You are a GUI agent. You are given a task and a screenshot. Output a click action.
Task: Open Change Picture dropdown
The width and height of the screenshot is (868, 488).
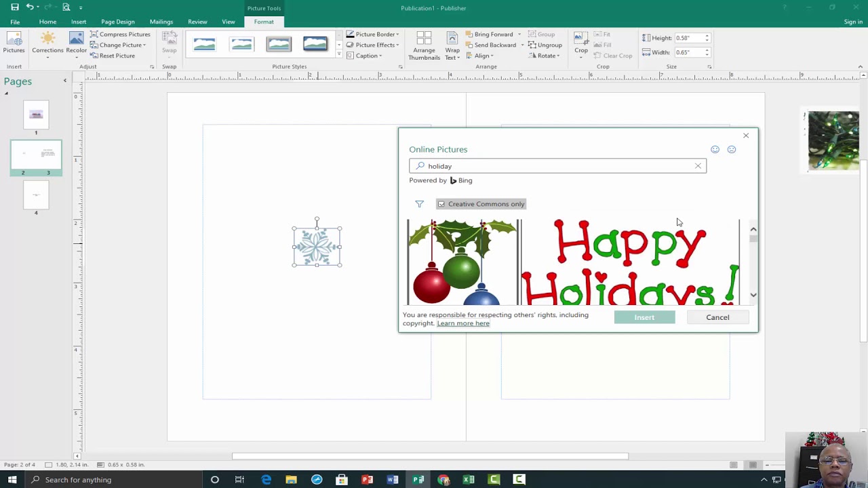[118, 45]
